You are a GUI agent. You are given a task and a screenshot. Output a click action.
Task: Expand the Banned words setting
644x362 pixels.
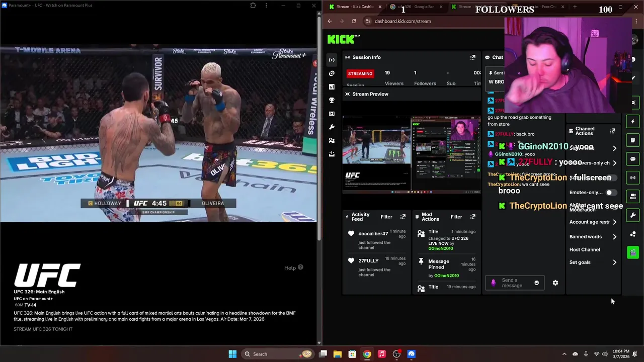(593, 236)
